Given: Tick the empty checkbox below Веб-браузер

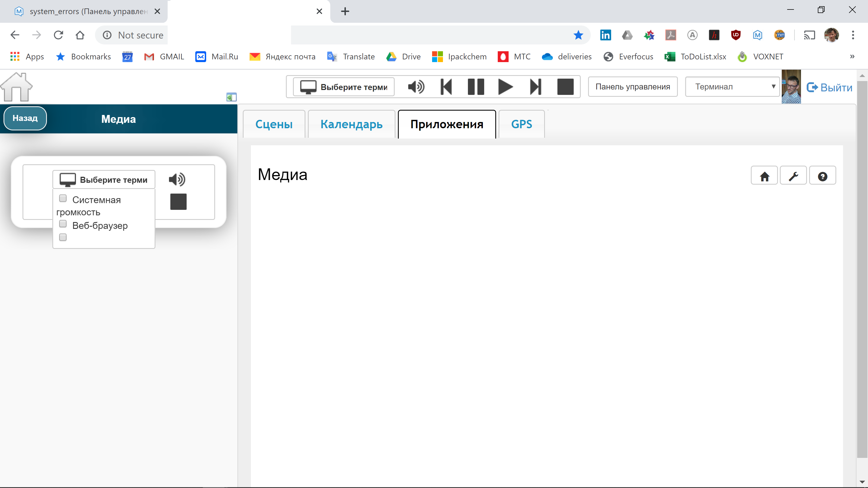Looking at the screenshot, I should (x=63, y=237).
